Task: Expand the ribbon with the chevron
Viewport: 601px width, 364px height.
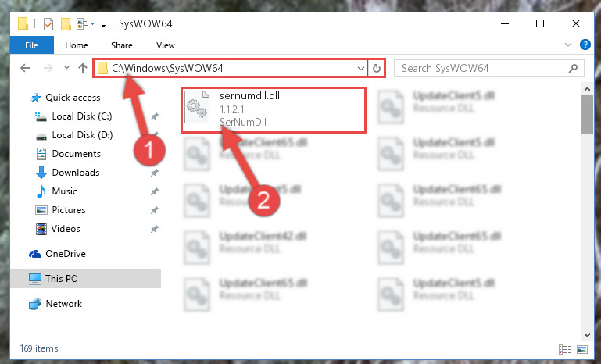Action: [568, 45]
